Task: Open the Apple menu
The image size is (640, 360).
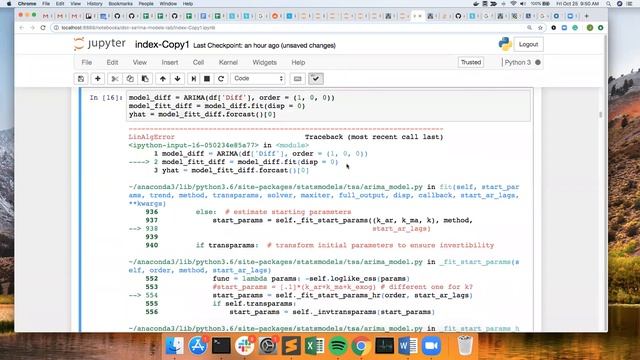Action: pyautogui.click(x=9, y=4)
